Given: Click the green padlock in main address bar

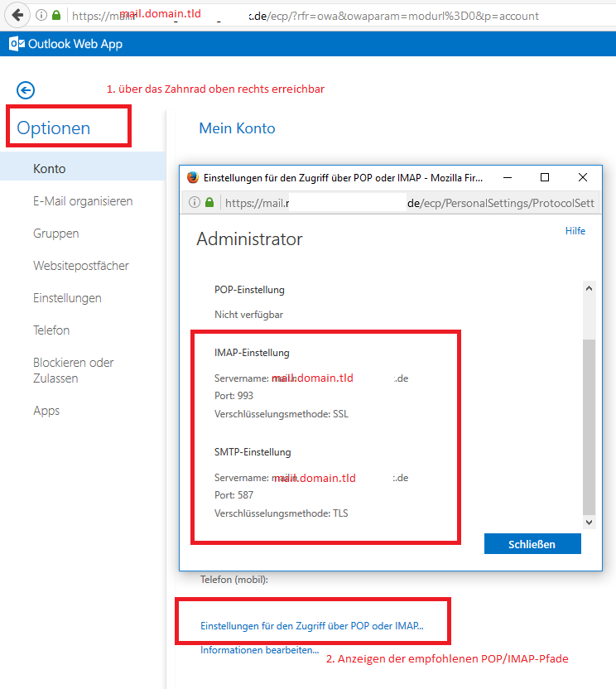Looking at the screenshot, I should (56, 15).
